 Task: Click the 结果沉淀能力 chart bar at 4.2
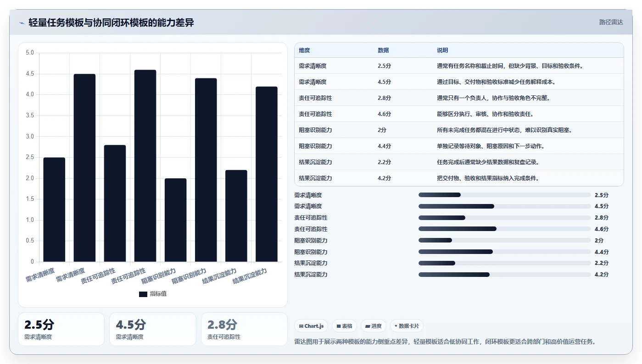click(266, 174)
